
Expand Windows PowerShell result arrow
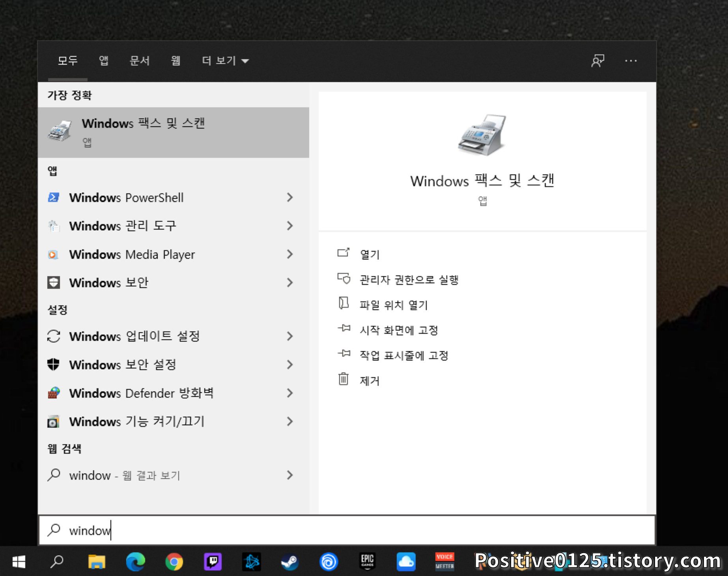290,197
